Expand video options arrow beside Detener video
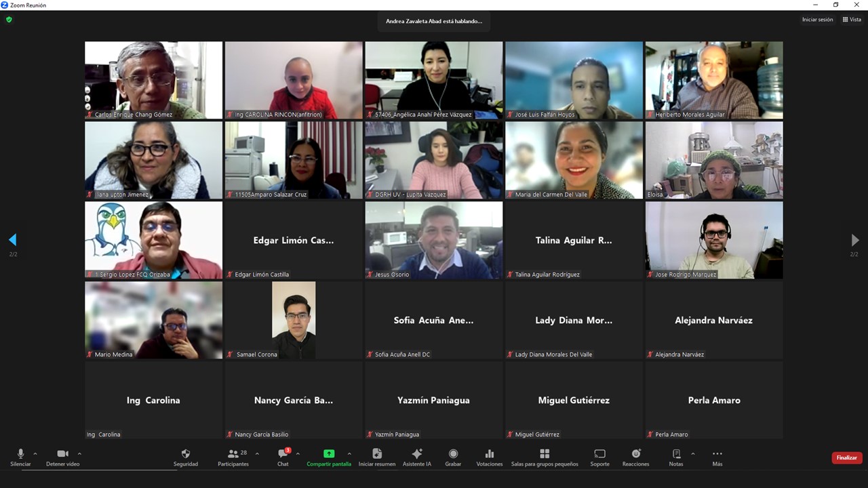 click(x=79, y=453)
